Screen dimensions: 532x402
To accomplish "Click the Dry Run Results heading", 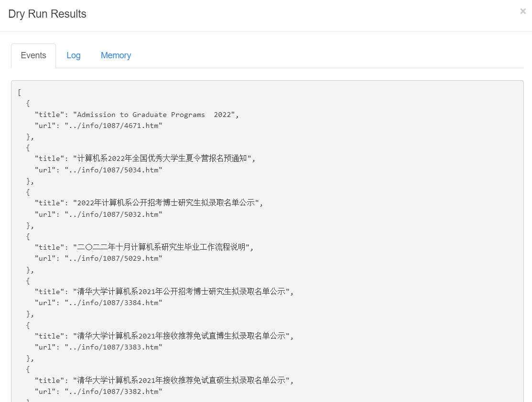I will pyautogui.click(x=47, y=14).
